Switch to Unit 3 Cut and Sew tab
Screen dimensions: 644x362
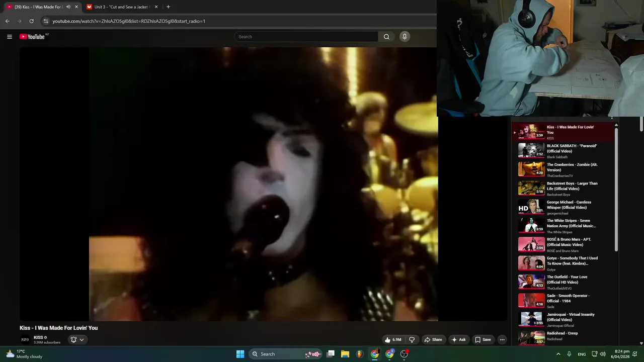[122, 7]
